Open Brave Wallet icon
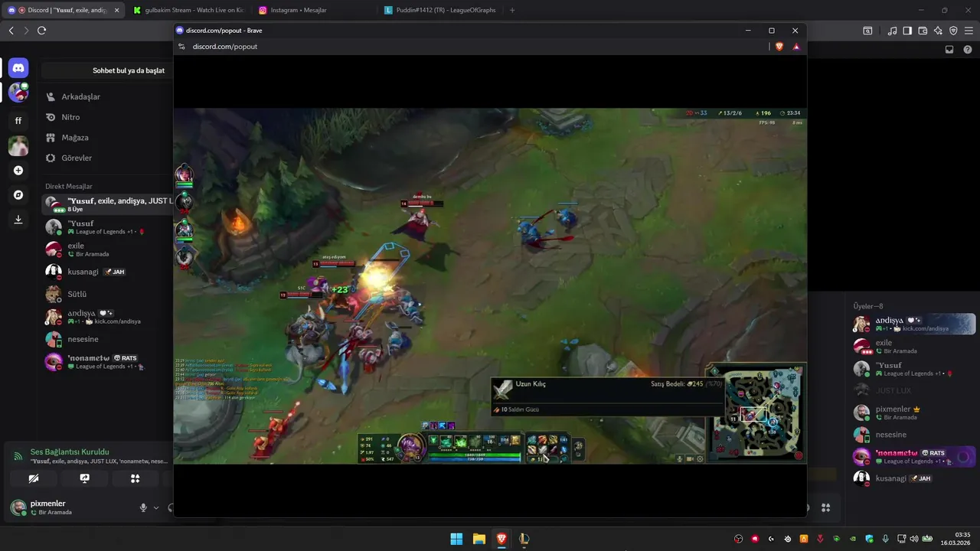980x551 pixels. coord(923,31)
